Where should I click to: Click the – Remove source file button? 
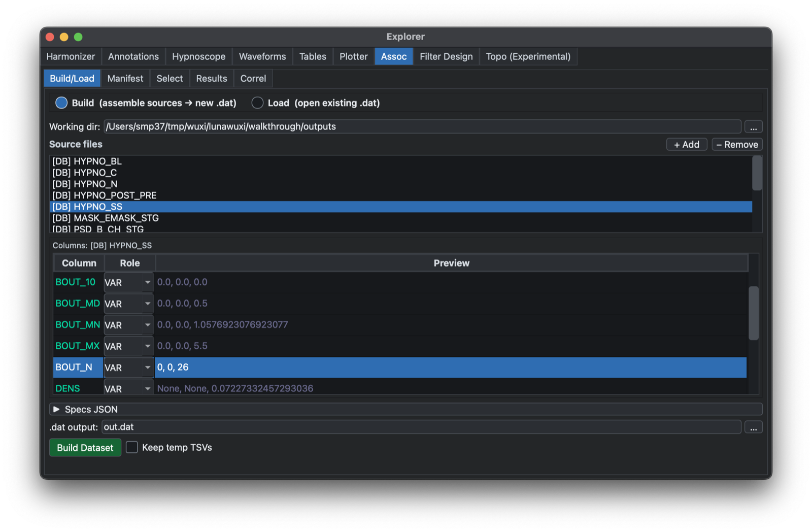coord(737,145)
